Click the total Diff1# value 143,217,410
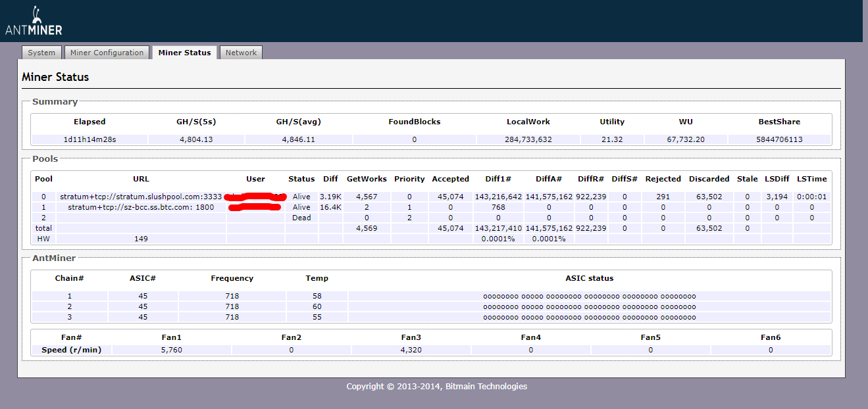 498,228
